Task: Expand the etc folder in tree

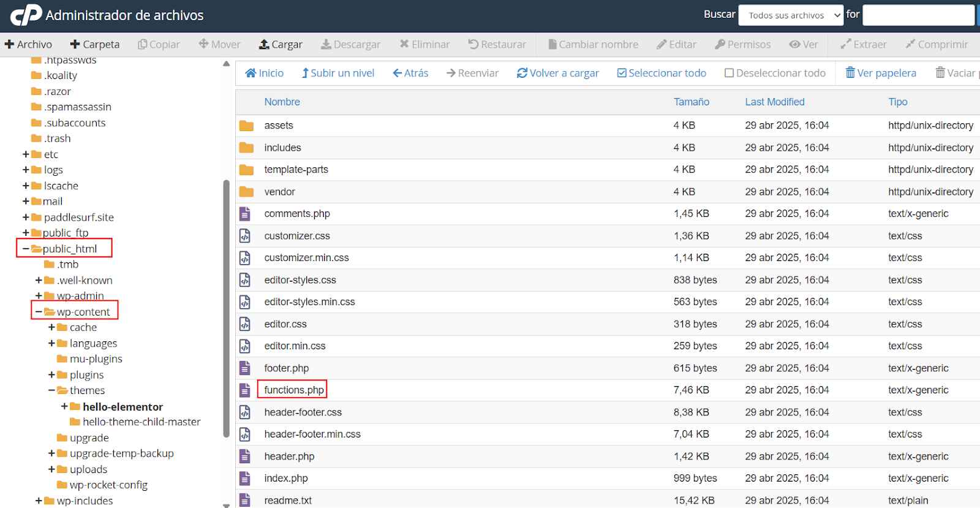Action: click(x=26, y=154)
